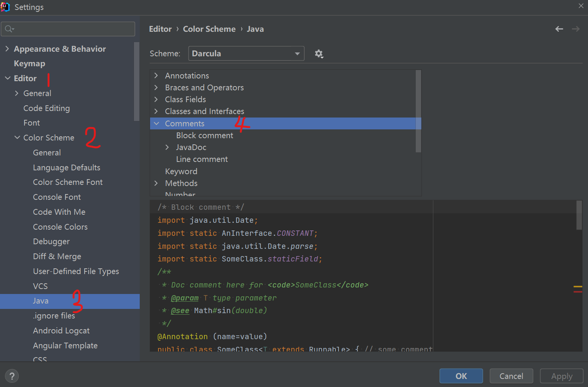The image size is (588, 387).
Task: Click the Editor breadcrumb
Action: [160, 29]
